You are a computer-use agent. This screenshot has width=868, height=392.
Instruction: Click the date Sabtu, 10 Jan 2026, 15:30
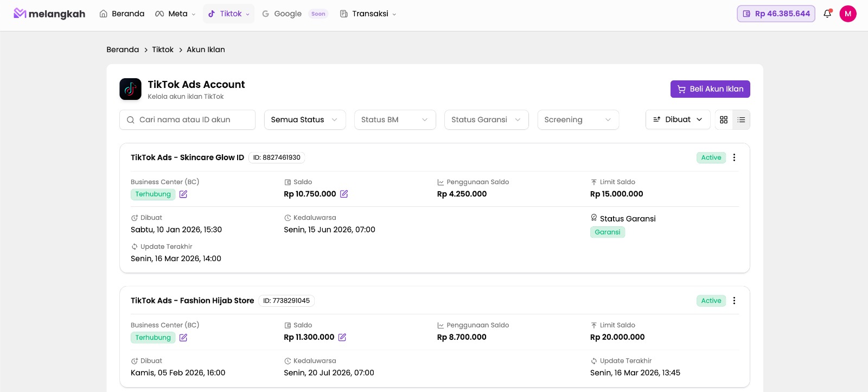click(x=176, y=230)
